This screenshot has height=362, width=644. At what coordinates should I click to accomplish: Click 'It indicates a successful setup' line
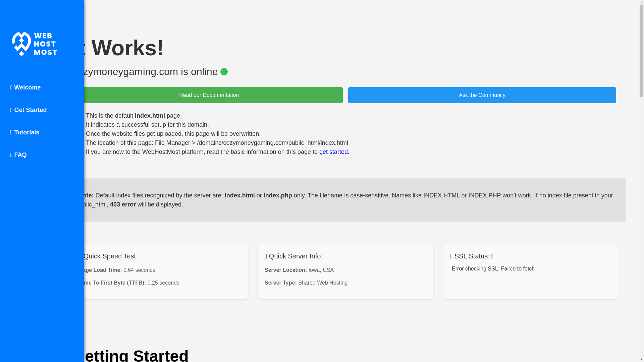147,125
